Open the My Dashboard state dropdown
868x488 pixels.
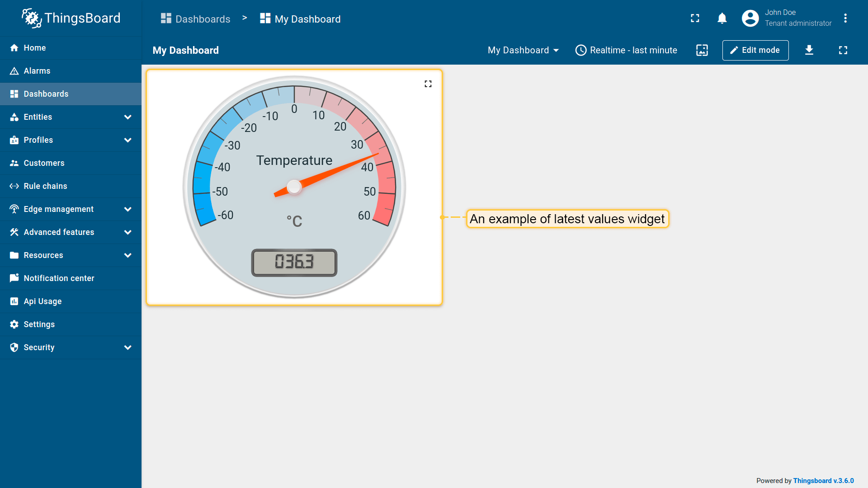tap(523, 50)
